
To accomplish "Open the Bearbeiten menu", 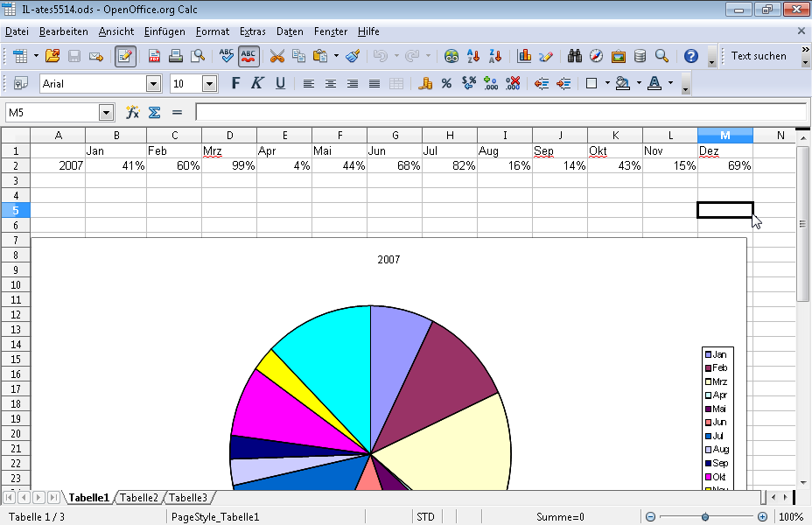I will coord(64,31).
